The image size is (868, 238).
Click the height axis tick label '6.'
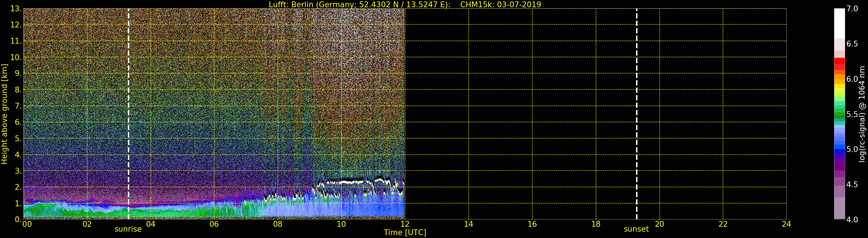(18, 122)
